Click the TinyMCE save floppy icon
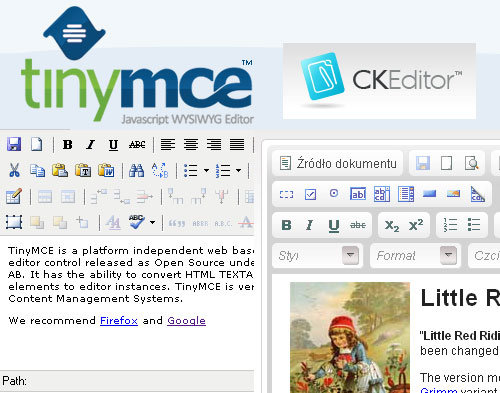This screenshot has height=393, width=500. click(14, 144)
